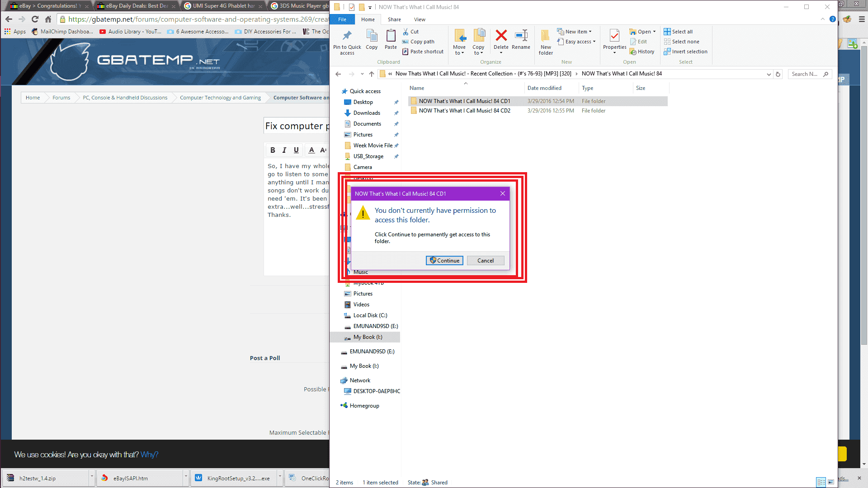The image size is (868, 488).
Task: Click browser reload button in Chrome
Action: point(35,19)
